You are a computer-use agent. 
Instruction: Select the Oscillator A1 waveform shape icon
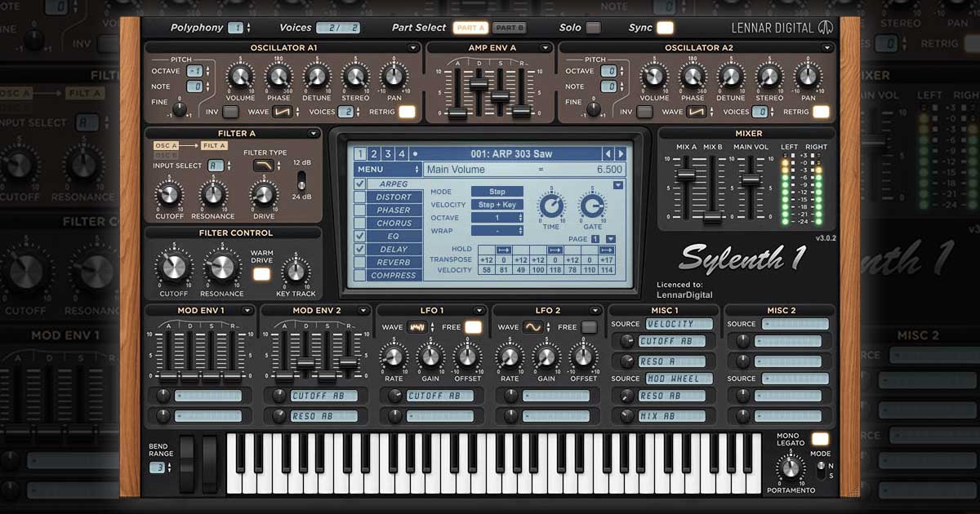[284, 111]
